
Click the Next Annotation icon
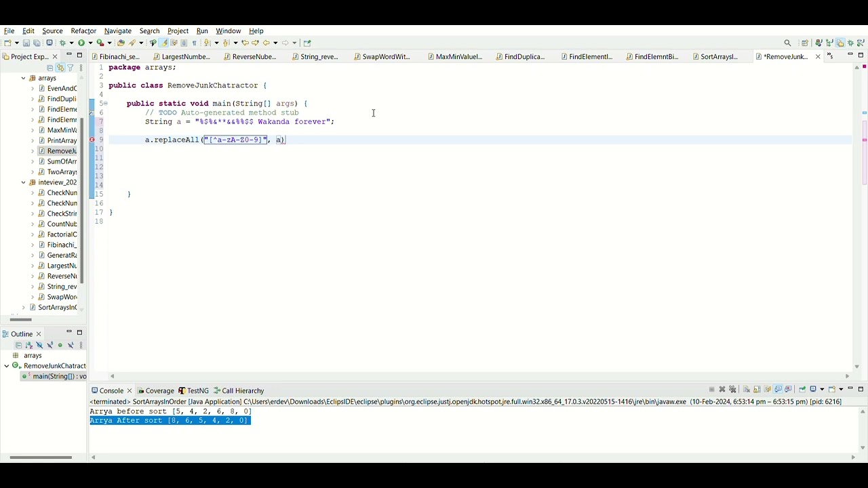[207, 43]
